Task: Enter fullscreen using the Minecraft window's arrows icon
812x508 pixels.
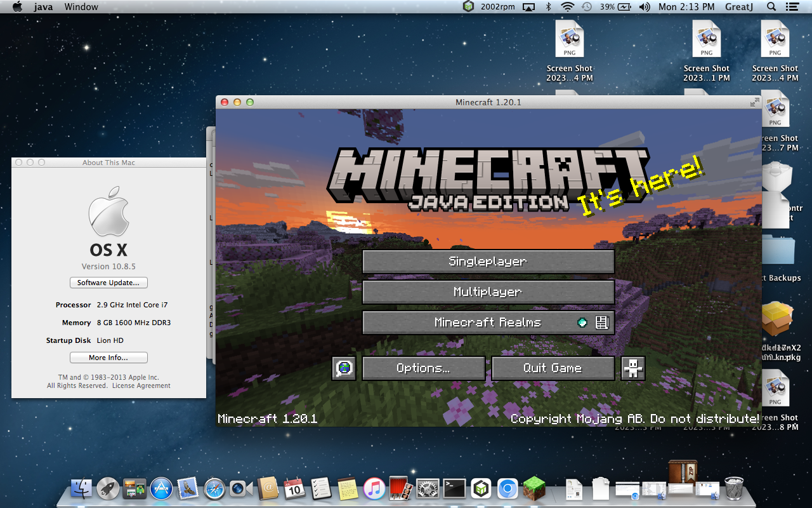Action: 754,102
